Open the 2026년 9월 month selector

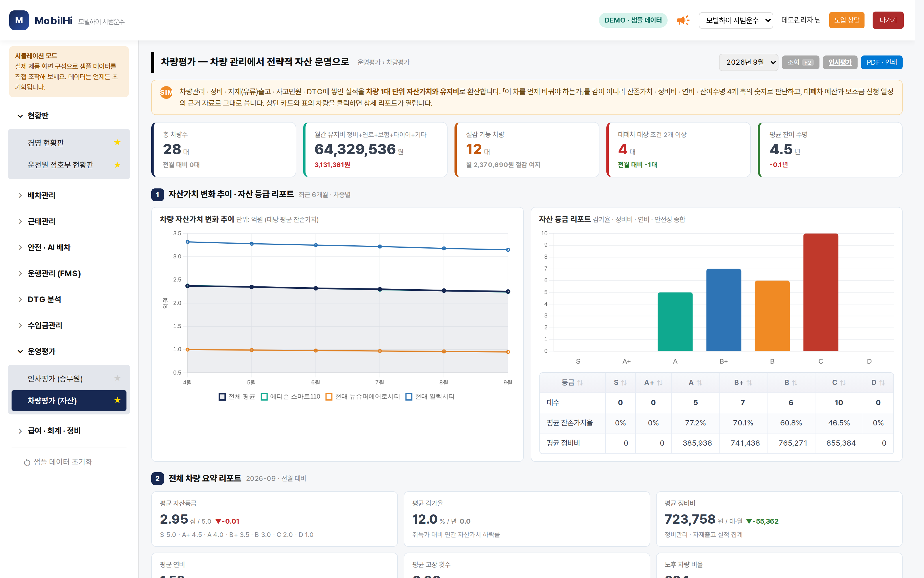pyautogui.click(x=748, y=62)
